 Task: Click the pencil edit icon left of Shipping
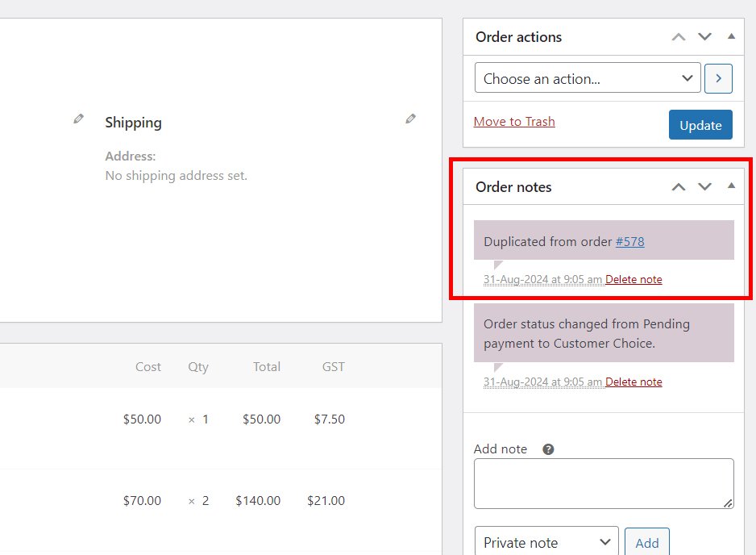pos(79,119)
